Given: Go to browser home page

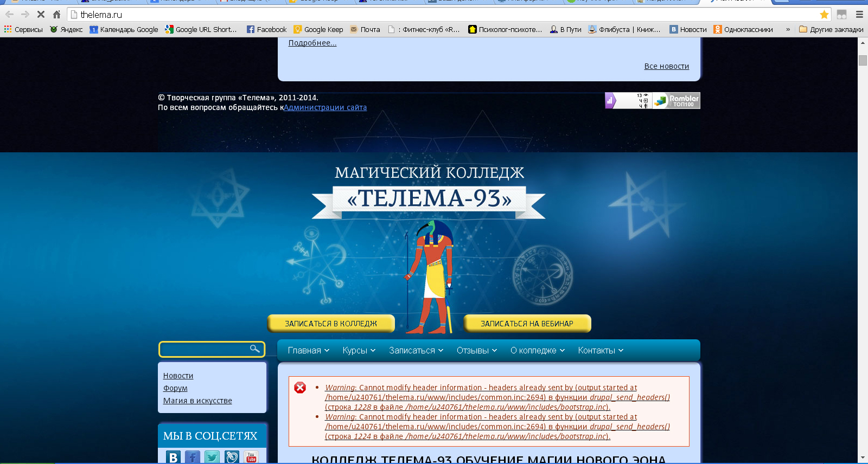Looking at the screenshot, I should [56, 15].
